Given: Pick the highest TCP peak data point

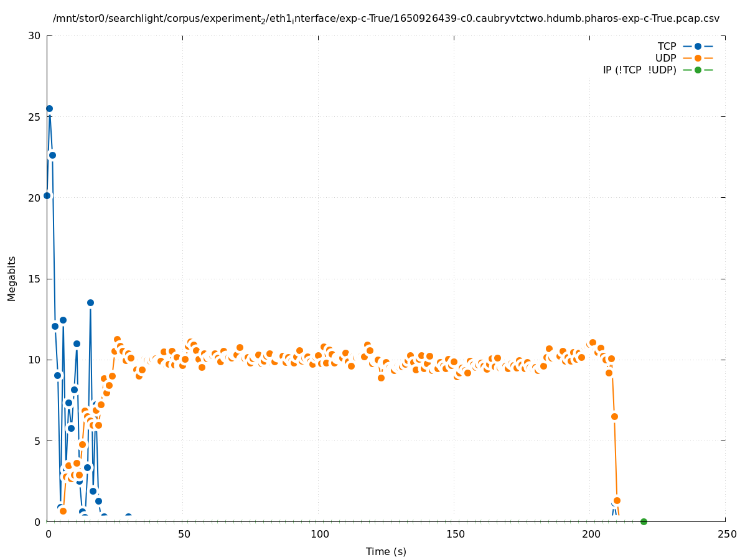Looking at the screenshot, I should [49, 108].
